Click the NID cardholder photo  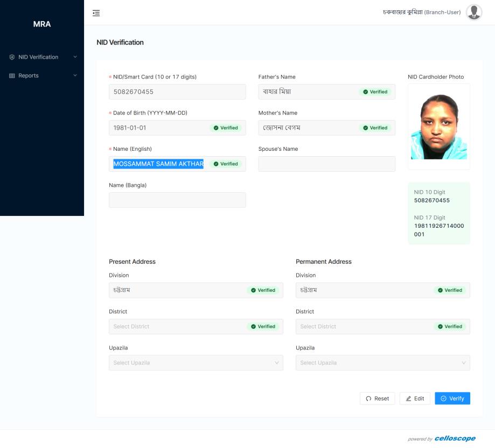pyautogui.click(x=438, y=127)
